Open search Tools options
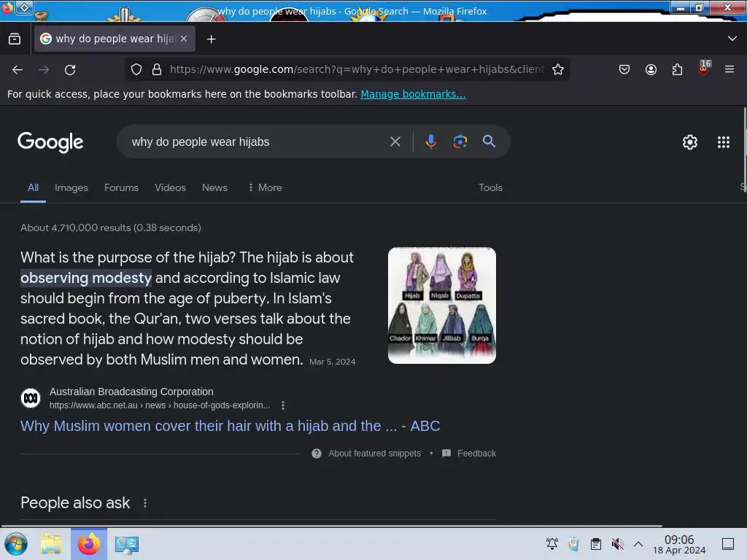This screenshot has height=560, width=747. pos(491,187)
